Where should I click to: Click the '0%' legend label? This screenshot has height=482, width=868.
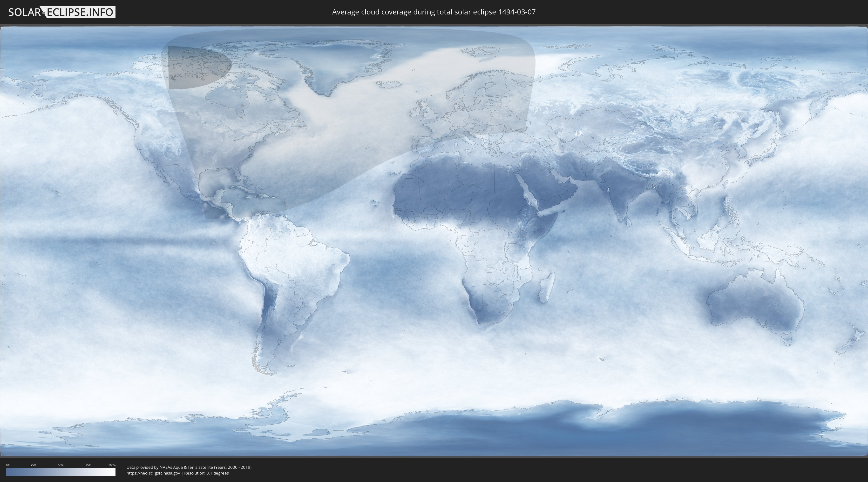coord(8,465)
